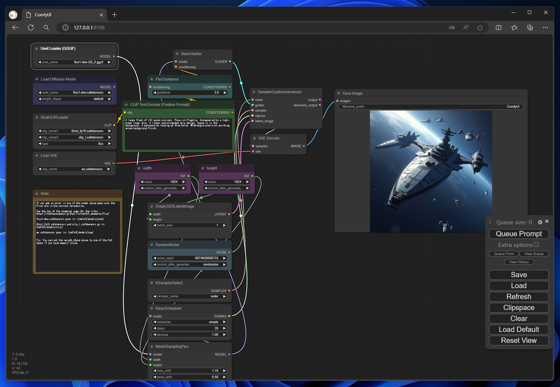Open weight_dtype dropdown in Load Diffusion Model
The image size is (560, 387).
click(x=74, y=99)
